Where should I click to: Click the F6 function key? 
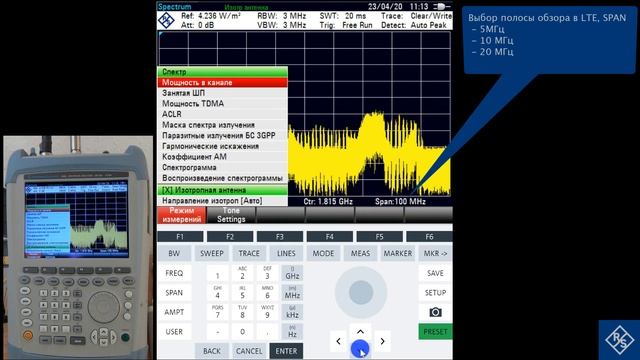pyautogui.click(x=429, y=236)
